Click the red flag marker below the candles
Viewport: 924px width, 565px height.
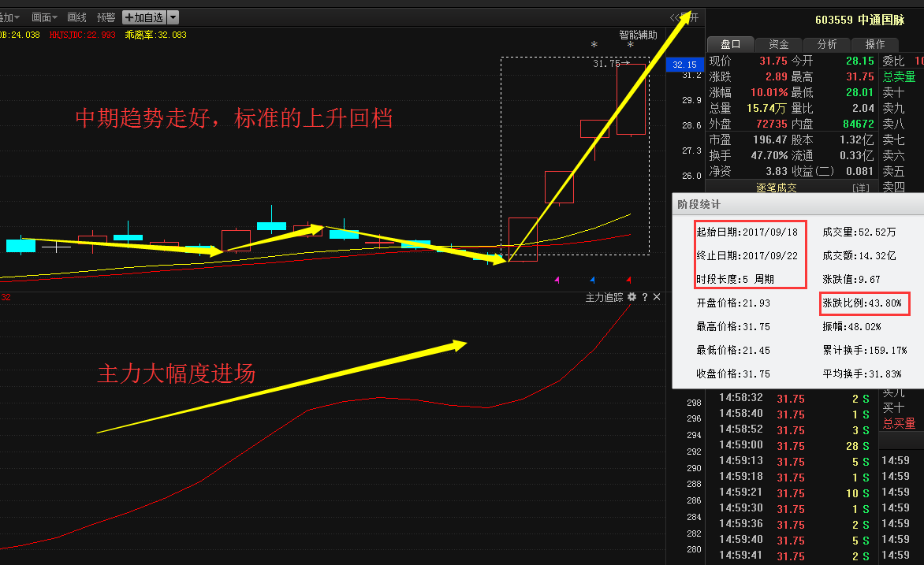[628, 281]
